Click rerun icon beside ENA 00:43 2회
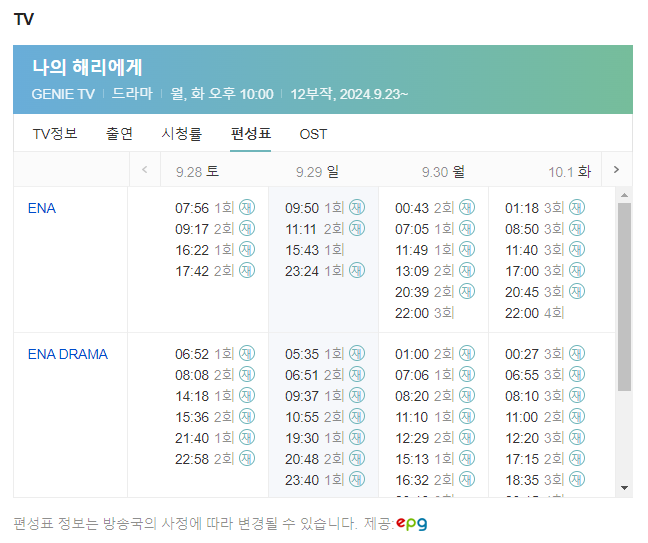The height and width of the screenshot is (543, 648). (467, 207)
